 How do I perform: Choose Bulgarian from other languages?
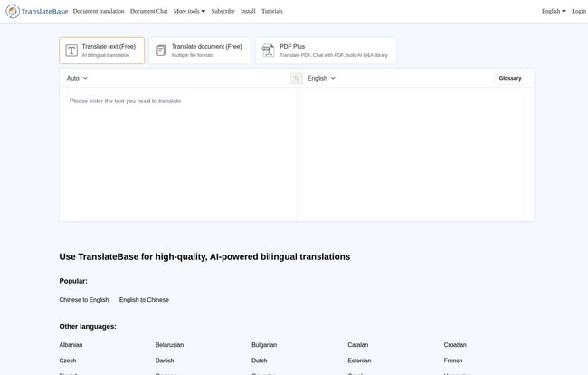pyautogui.click(x=264, y=345)
